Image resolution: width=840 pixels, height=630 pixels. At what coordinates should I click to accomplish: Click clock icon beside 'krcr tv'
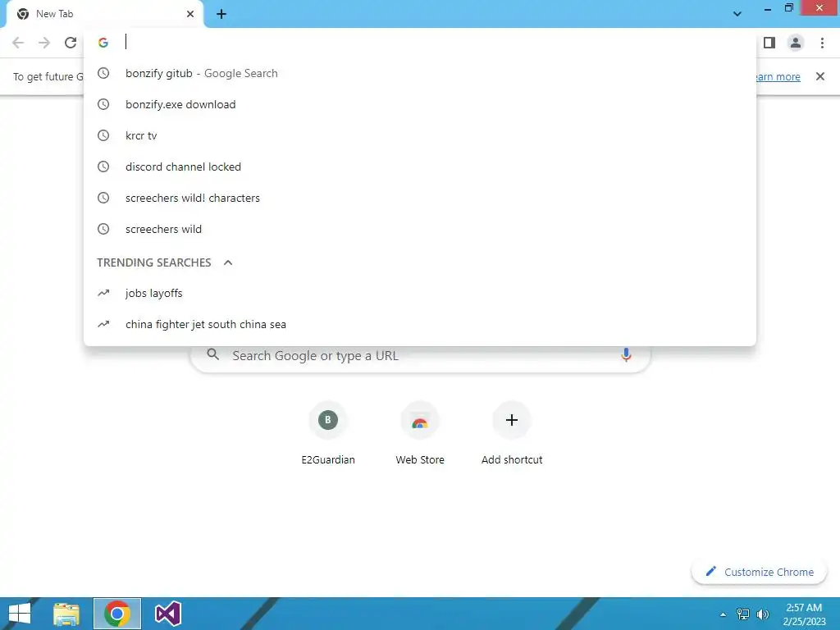pyautogui.click(x=103, y=135)
